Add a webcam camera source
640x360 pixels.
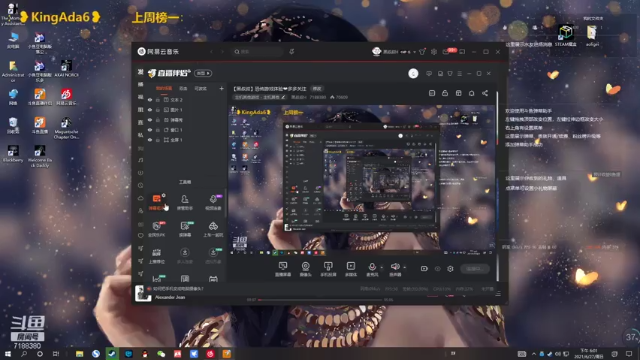click(x=305, y=269)
